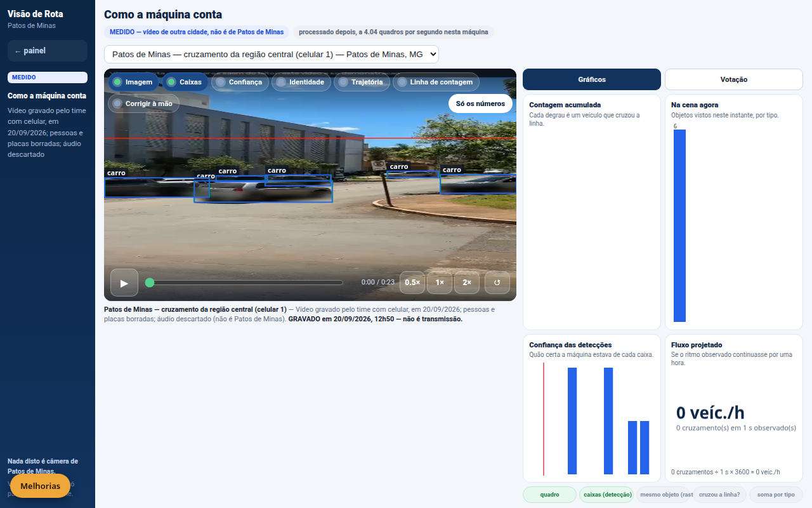Click the Contagem acumulada chart title

pyautogui.click(x=565, y=105)
